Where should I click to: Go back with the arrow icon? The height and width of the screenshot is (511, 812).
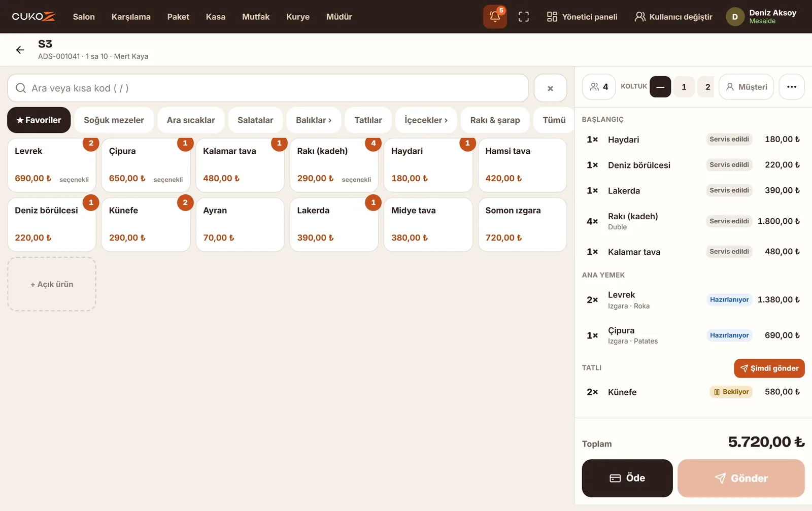click(20, 50)
